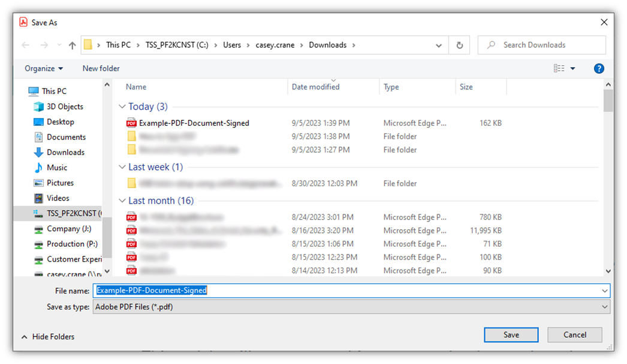Open the Music folder in sidebar
This screenshot has height=364, width=627.
click(x=57, y=168)
